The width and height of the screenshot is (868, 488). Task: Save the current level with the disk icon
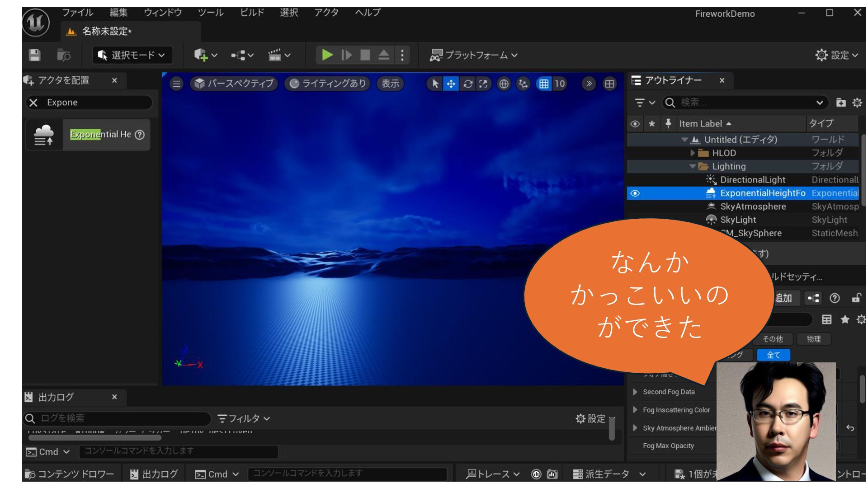pos(34,55)
